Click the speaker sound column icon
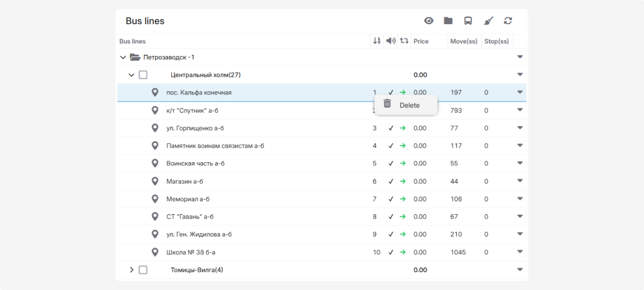The height and width of the screenshot is (290, 644). click(x=391, y=41)
